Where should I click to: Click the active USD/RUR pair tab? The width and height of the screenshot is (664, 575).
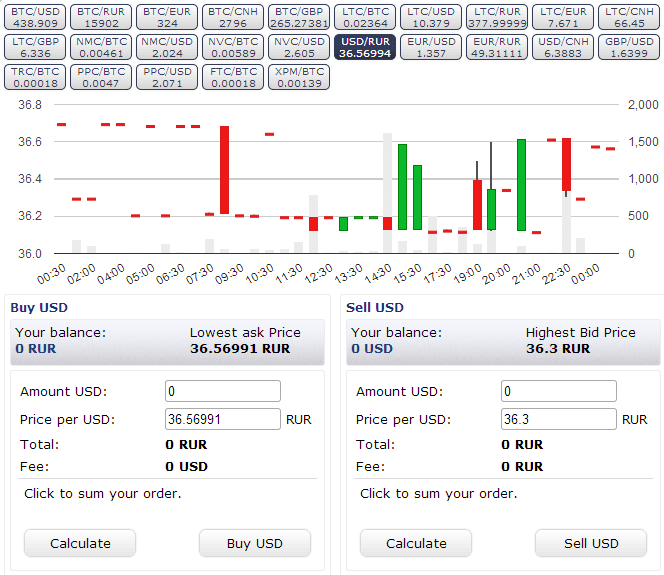tap(365, 47)
